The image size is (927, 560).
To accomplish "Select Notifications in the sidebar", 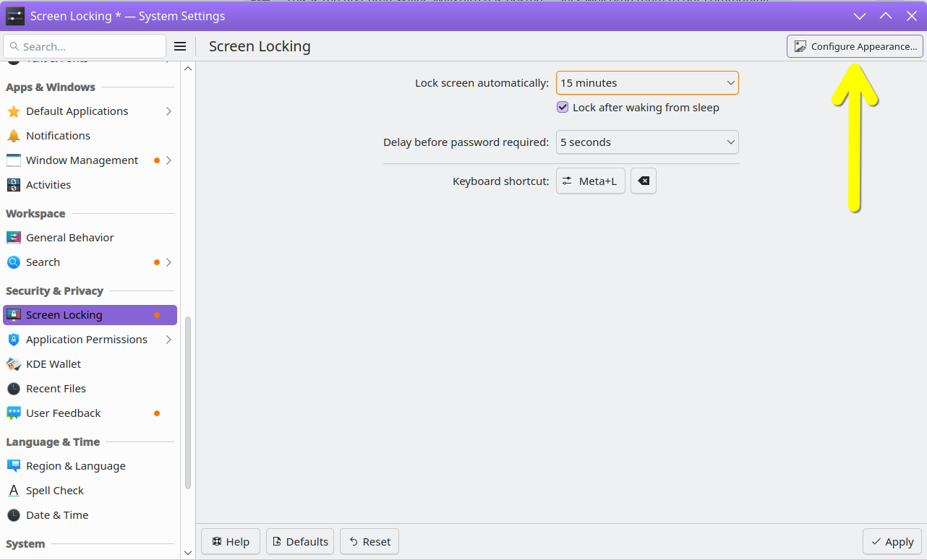I will (x=90, y=136).
